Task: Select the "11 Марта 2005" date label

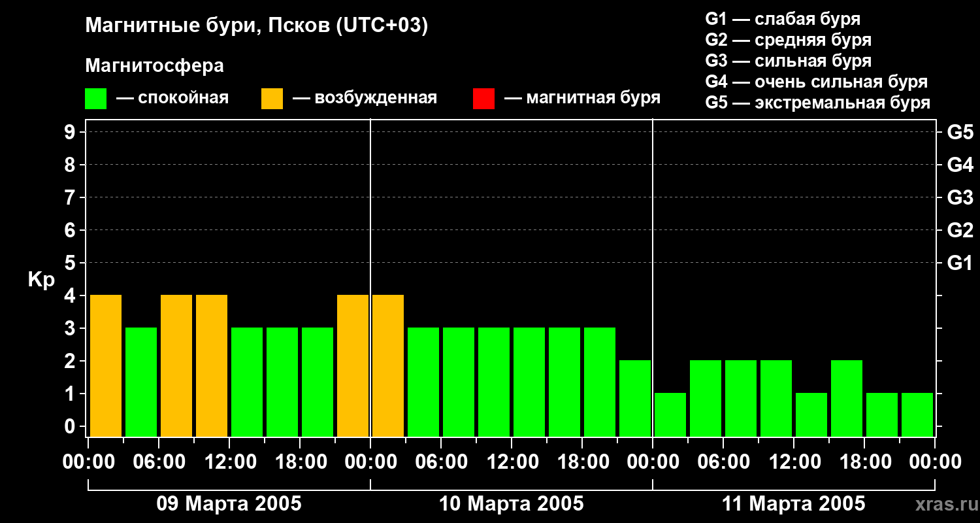Action: (793, 504)
